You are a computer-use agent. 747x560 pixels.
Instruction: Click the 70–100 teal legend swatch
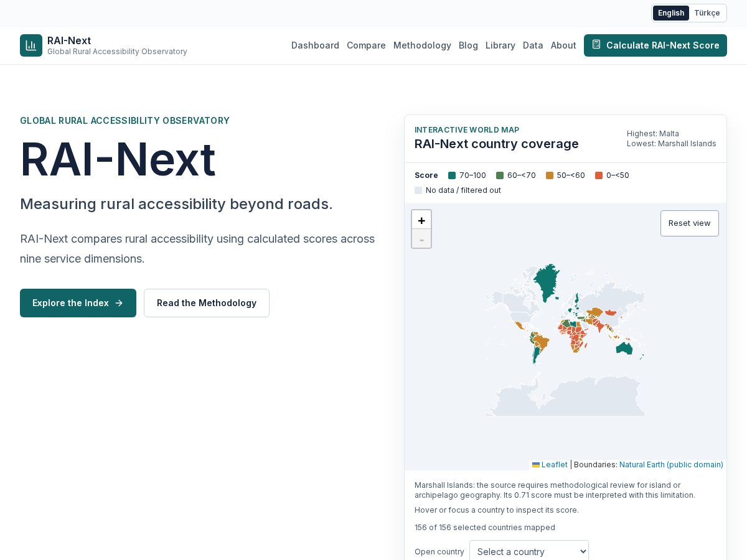(x=452, y=175)
